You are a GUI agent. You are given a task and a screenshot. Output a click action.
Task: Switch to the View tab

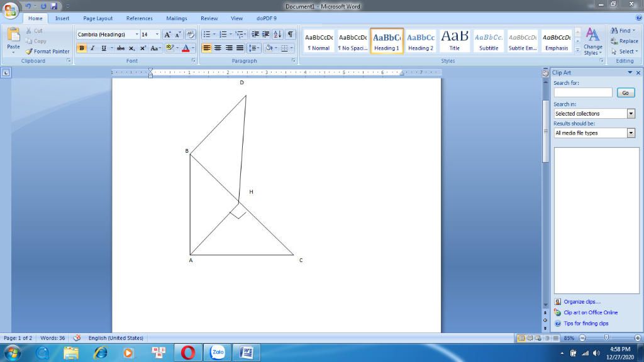tap(236, 18)
